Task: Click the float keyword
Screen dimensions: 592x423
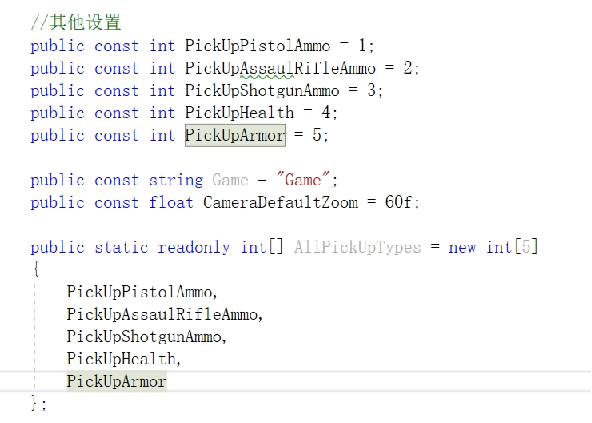Action: click(x=171, y=202)
